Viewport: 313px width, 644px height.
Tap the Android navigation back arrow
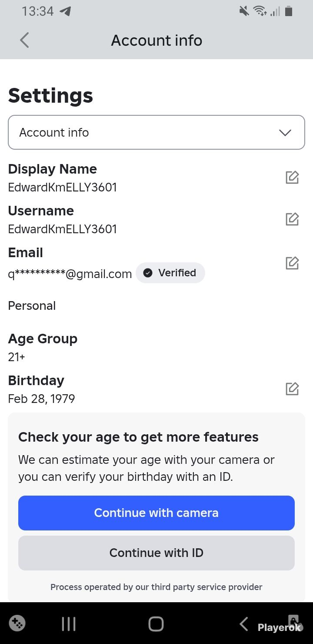point(244,624)
